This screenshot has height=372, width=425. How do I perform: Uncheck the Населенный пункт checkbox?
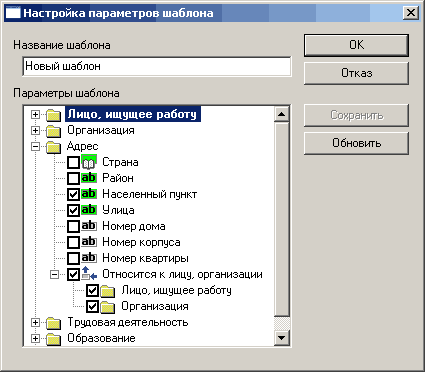pos(73,195)
